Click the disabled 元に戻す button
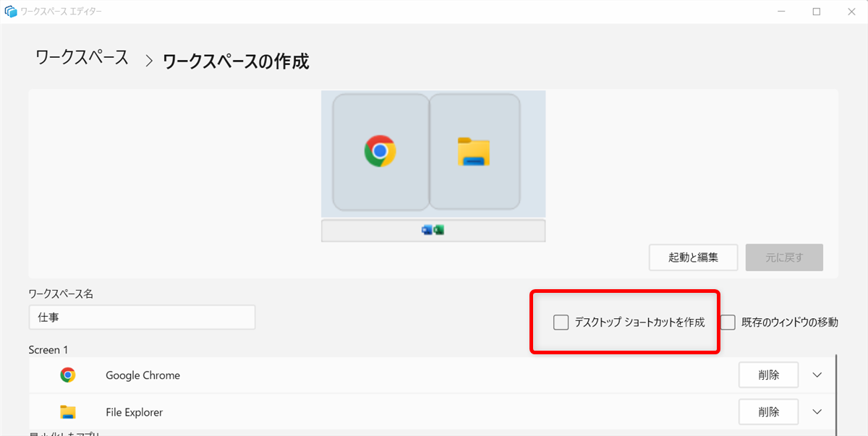This screenshot has width=868, height=436. [x=784, y=257]
